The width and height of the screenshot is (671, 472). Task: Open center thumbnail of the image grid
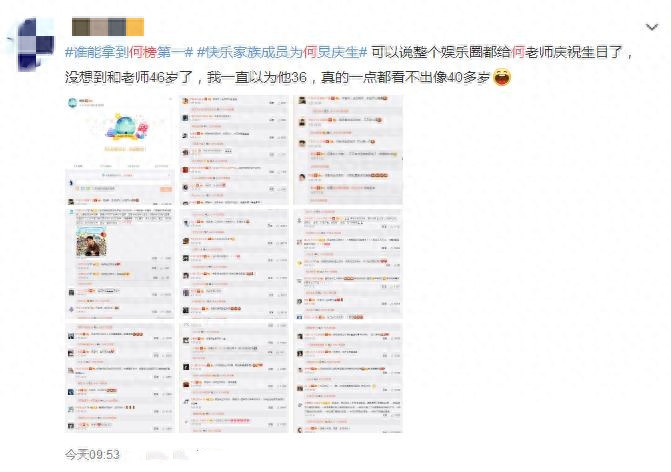234,264
